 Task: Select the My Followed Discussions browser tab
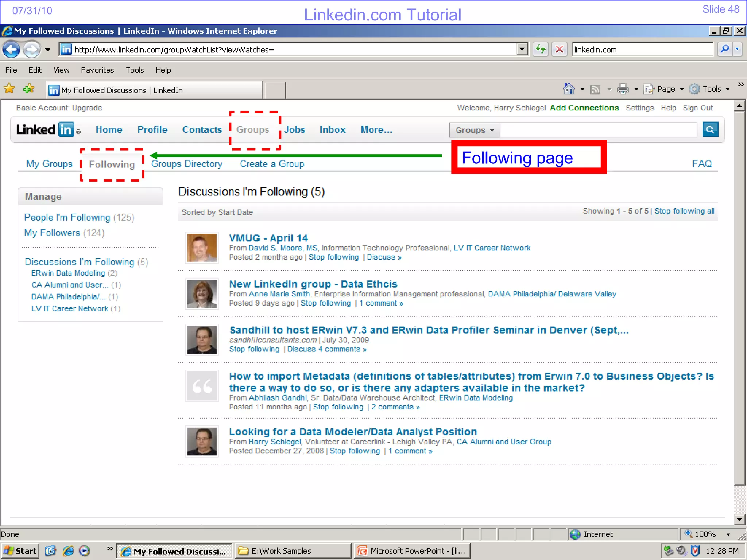point(154,90)
